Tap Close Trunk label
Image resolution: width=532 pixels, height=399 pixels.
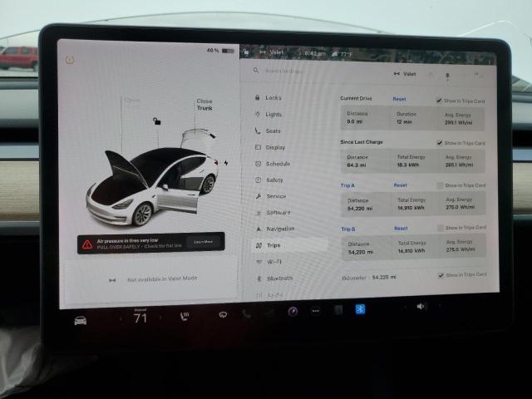point(204,105)
